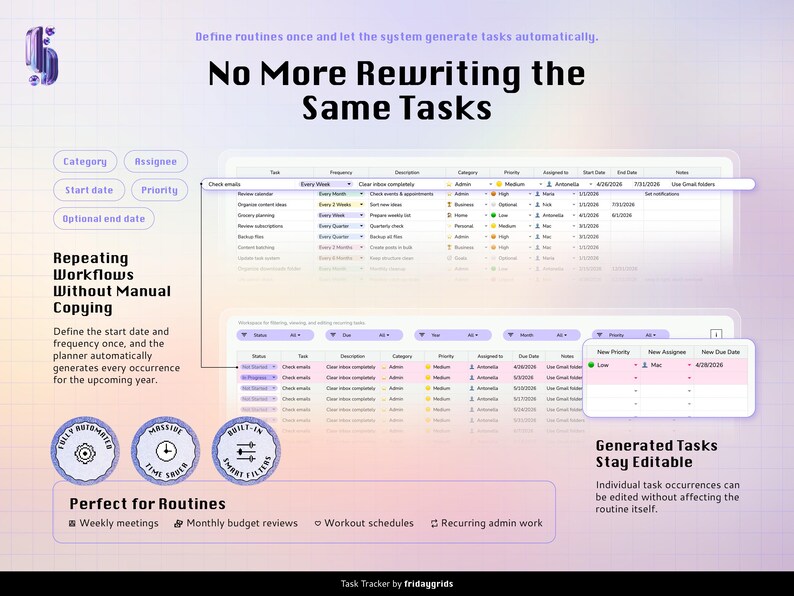Click the Massive Time Saver clock badge
This screenshot has height=596, width=794.
coord(166,451)
